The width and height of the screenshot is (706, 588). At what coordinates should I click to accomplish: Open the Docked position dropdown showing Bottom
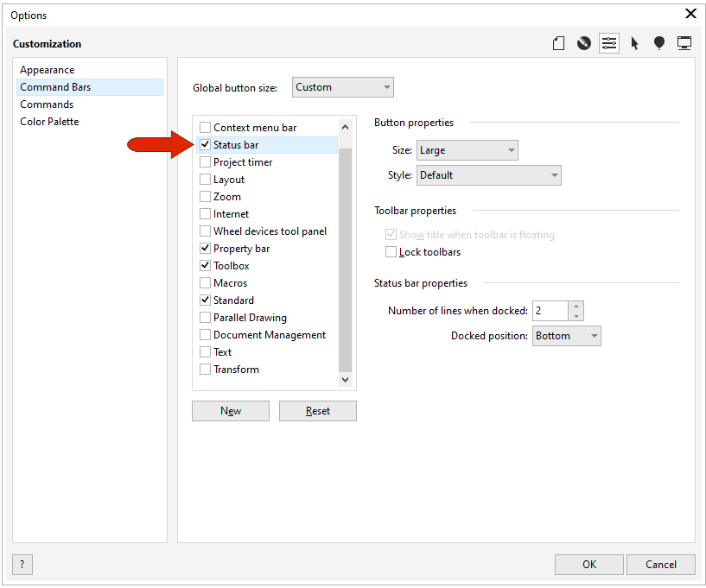pyautogui.click(x=566, y=335)
